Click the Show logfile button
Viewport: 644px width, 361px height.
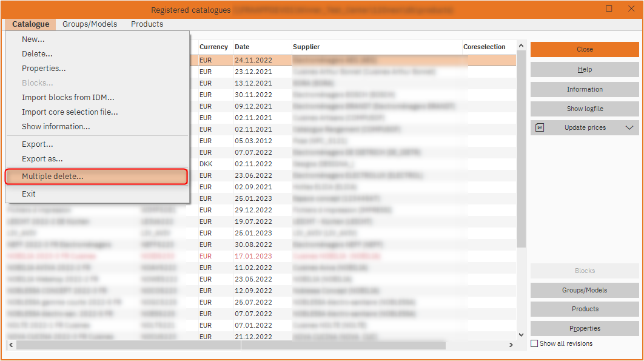pos(585,109)
